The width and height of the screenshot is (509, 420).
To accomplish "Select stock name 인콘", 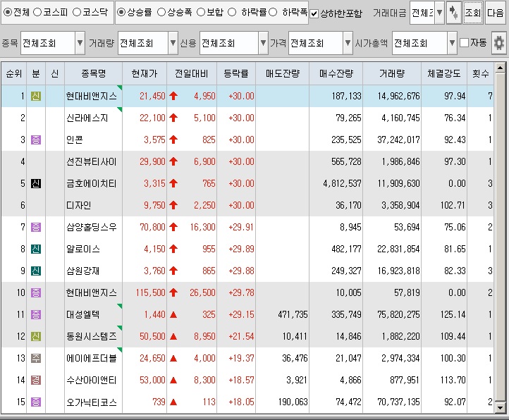I will pos(74,140).
